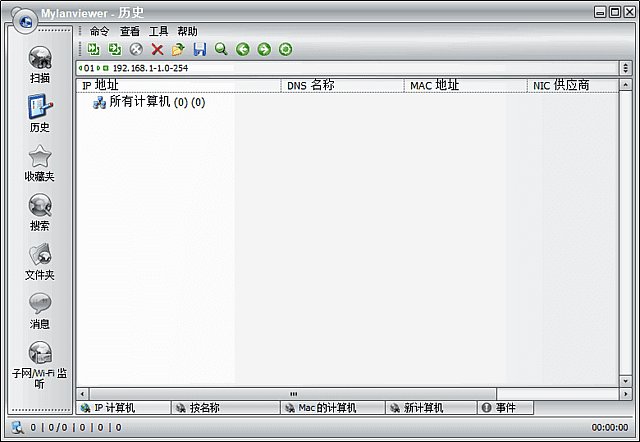The width and height of the screenshot is (640, 442).
Task: Select the 所有计算机 (0) (0) tree row
Action: (x=149, y=102)
